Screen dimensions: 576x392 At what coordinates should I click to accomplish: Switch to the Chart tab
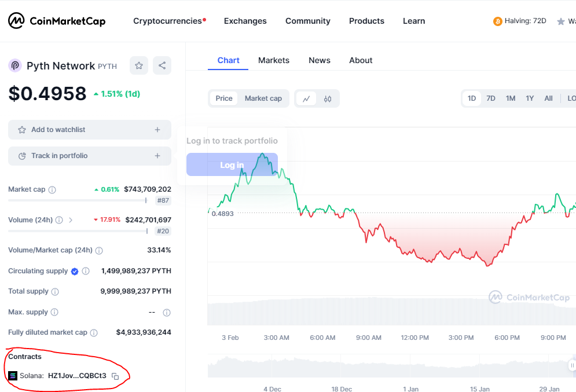point(228,61)
